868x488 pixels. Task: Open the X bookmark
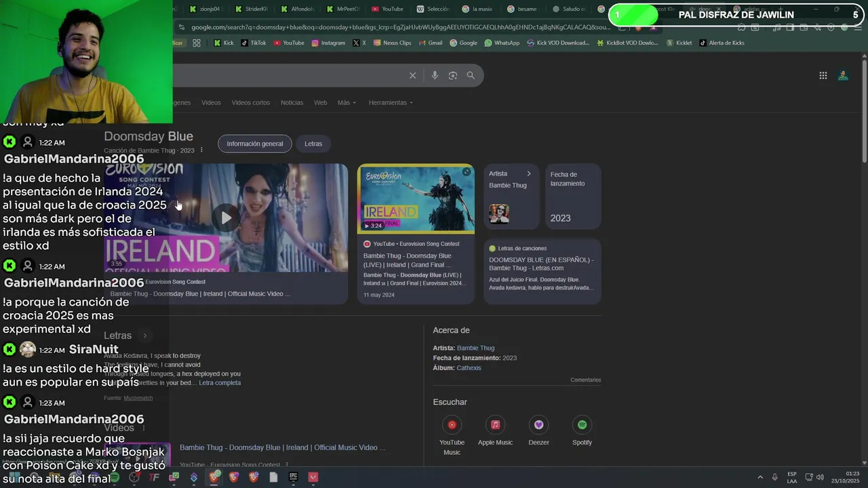click(x=359, y=43)
